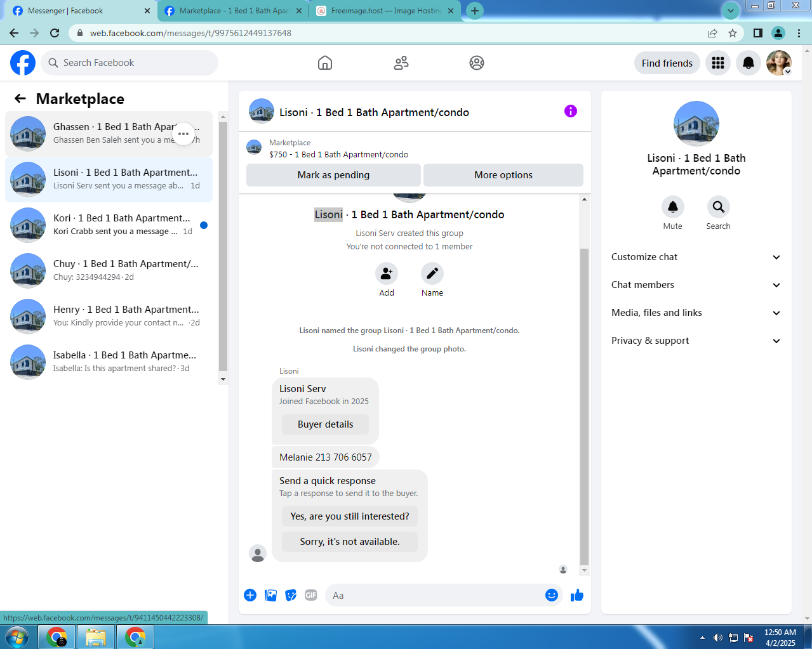Go to the Home feed icon

[325, 63]
